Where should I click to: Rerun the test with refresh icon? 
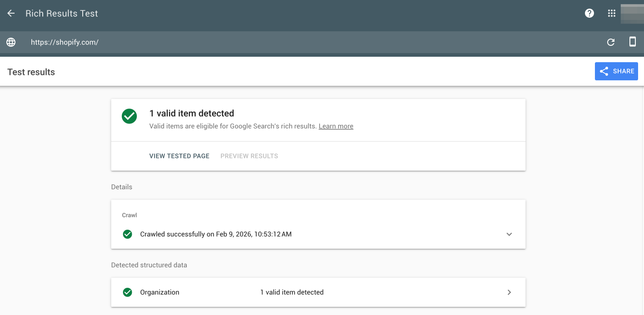611,42
